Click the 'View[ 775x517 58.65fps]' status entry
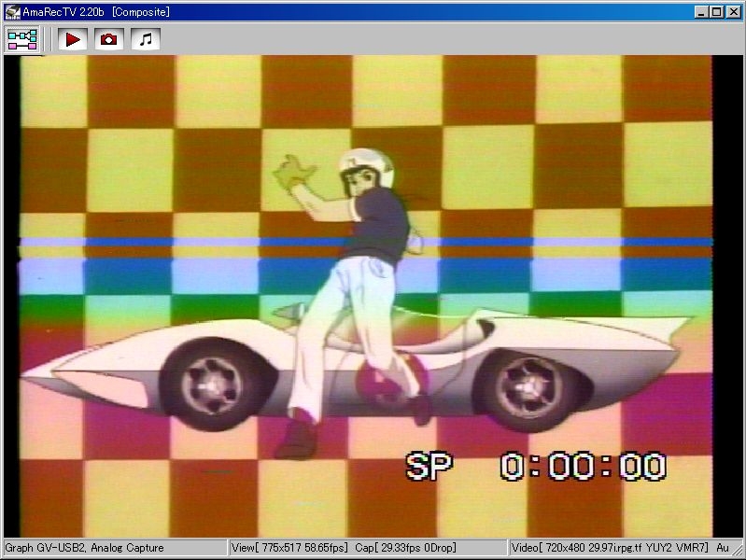 click(x=289, y=548)
